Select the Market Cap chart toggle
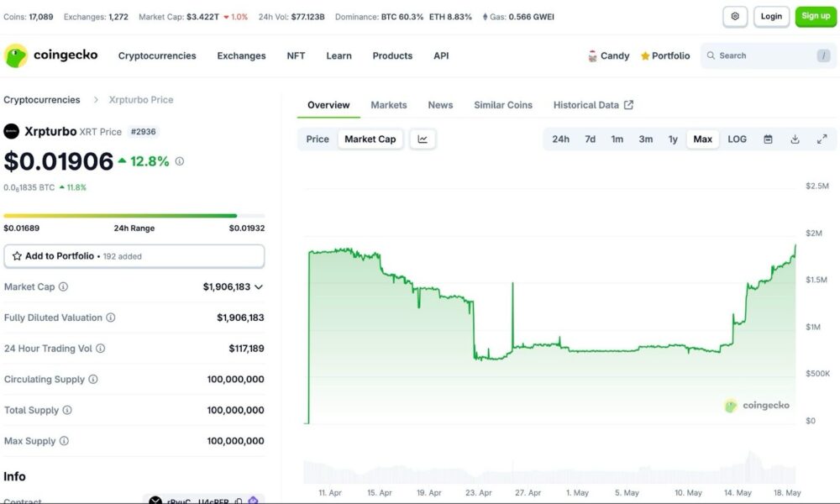 point(370,139)
